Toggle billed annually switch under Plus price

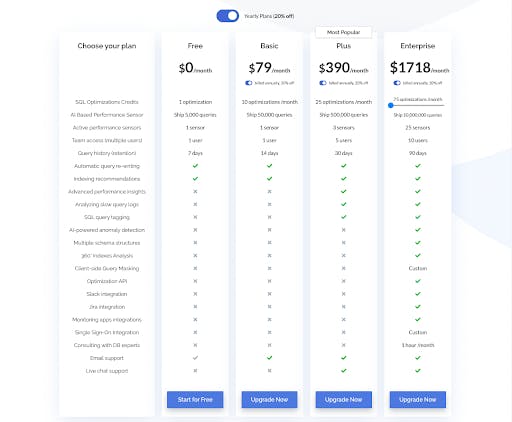click(323, 83)
